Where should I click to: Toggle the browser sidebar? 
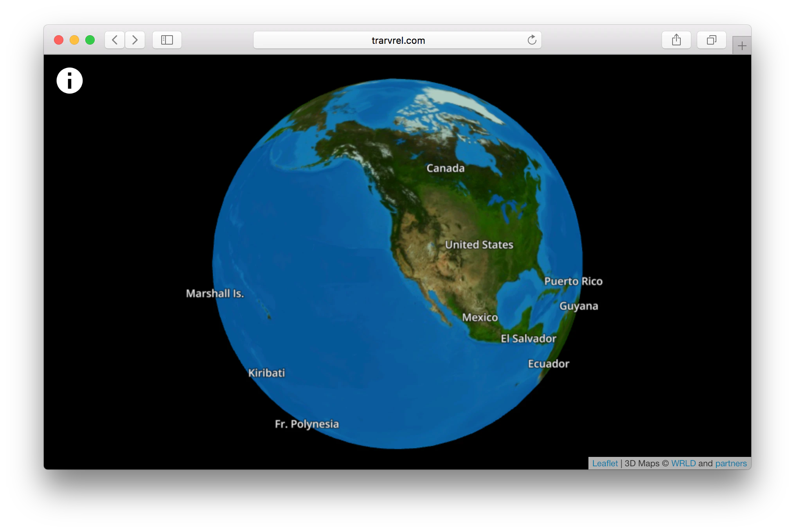point(167,40)
